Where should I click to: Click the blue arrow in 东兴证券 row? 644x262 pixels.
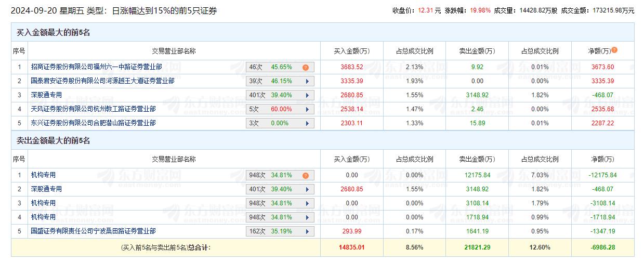pyautogui.click(x=307, y=123)
